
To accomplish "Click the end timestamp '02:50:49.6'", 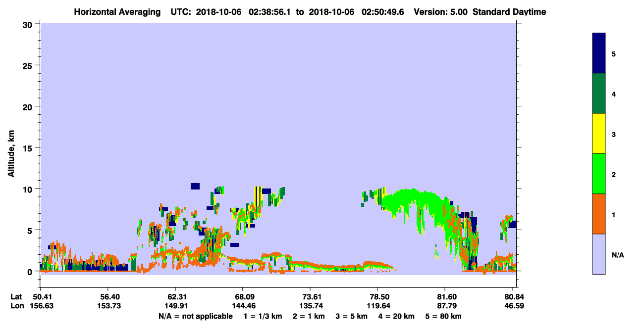I will pos(384,12).
